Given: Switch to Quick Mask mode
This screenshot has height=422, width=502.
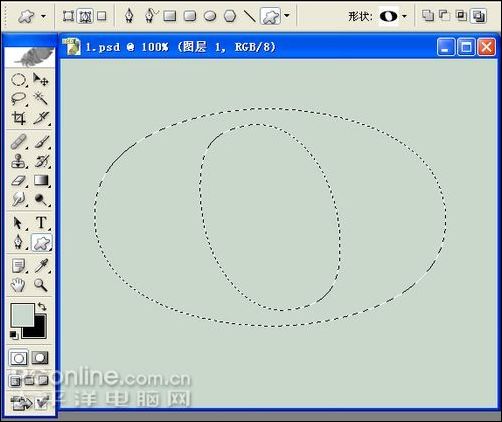Looking at the screenshot, I should pos(40,358).
